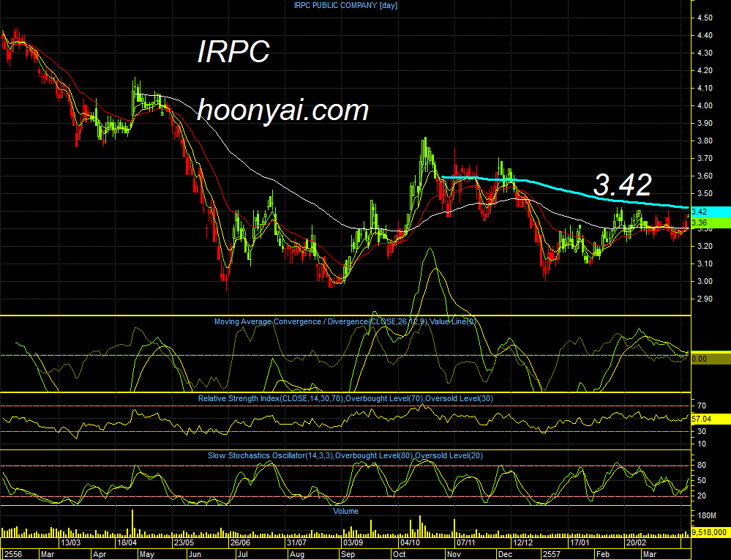
Task: Select the Feb month label
Action: pyautogui.click(x=603, y=554)
